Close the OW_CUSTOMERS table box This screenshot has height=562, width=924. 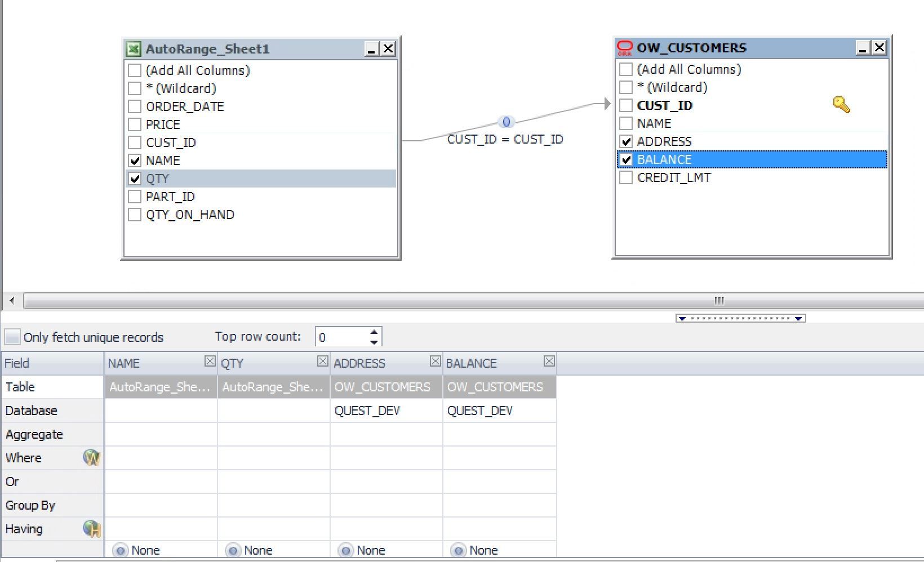[x=879, y=48]
